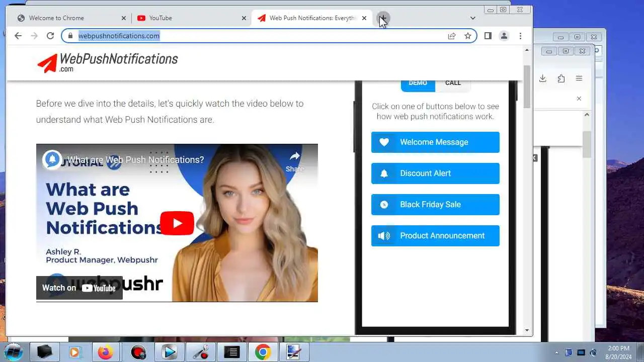Close the Welcome to Chrome tab

(124, 18)
